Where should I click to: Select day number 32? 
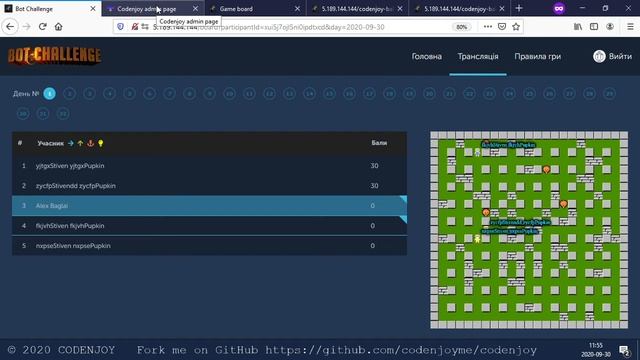point(63,114)
